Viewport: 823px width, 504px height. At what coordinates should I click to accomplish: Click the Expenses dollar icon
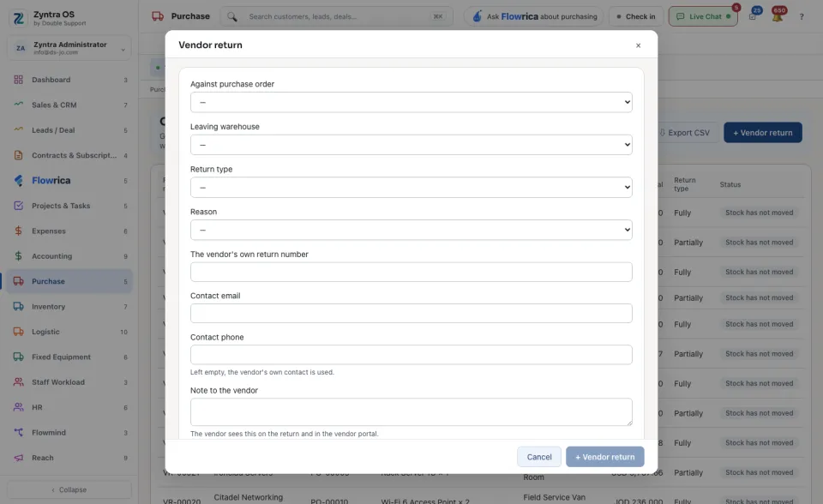pos(18,231)
